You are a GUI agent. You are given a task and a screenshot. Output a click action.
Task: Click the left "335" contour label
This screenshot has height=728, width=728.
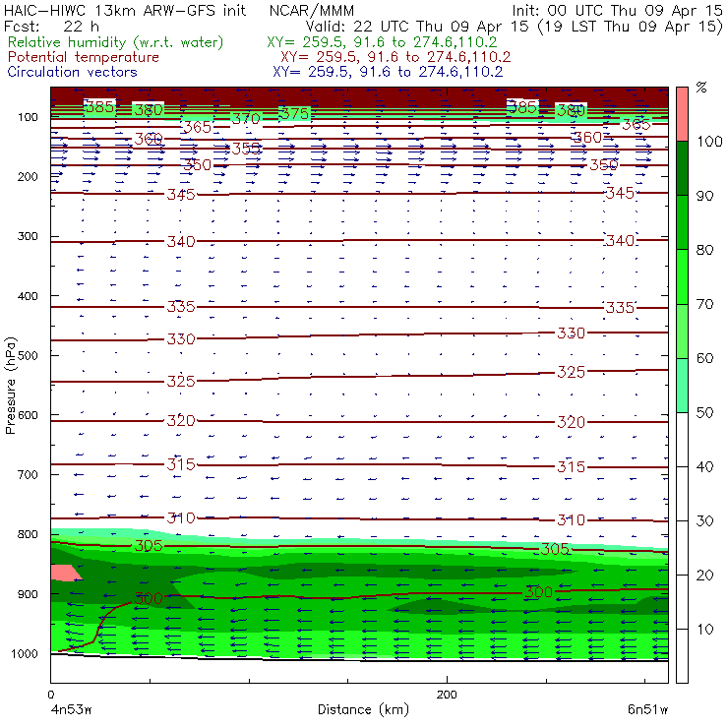(x=181, y=307)
